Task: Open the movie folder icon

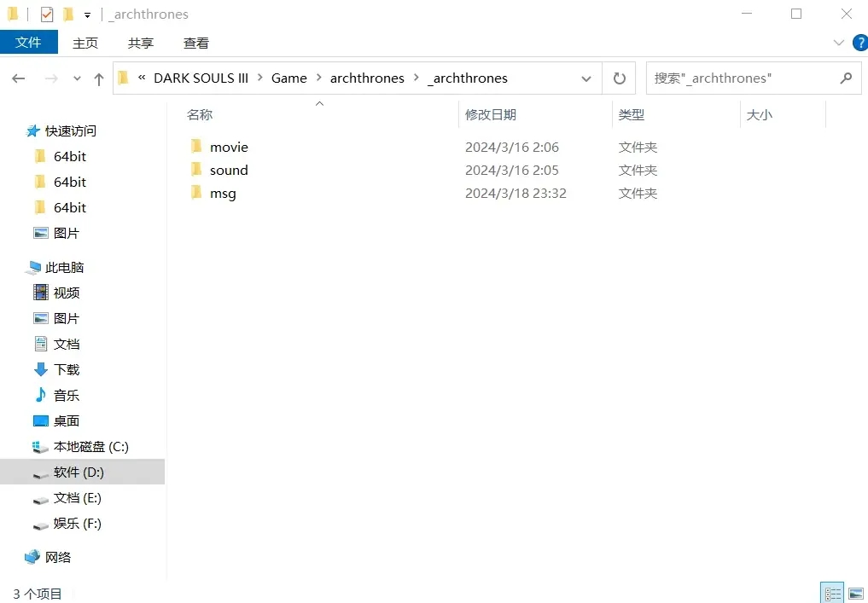Action: point(196,147)
